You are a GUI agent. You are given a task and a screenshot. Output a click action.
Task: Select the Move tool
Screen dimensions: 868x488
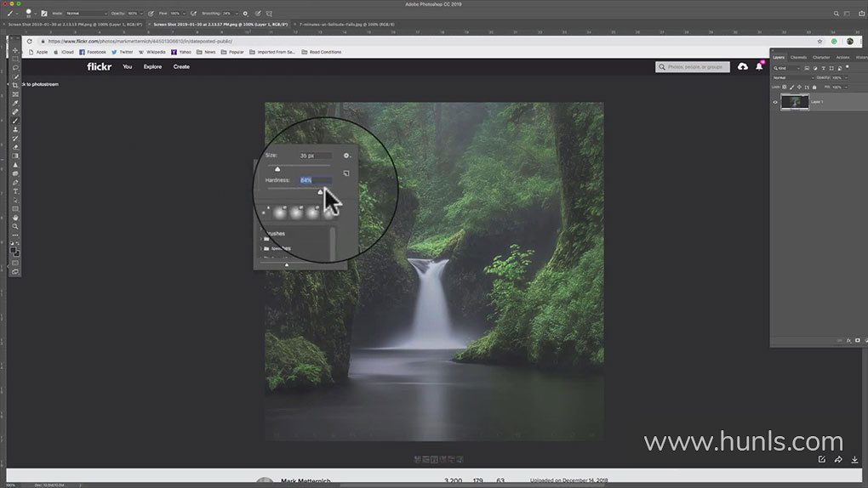click(x=15, y=50)
